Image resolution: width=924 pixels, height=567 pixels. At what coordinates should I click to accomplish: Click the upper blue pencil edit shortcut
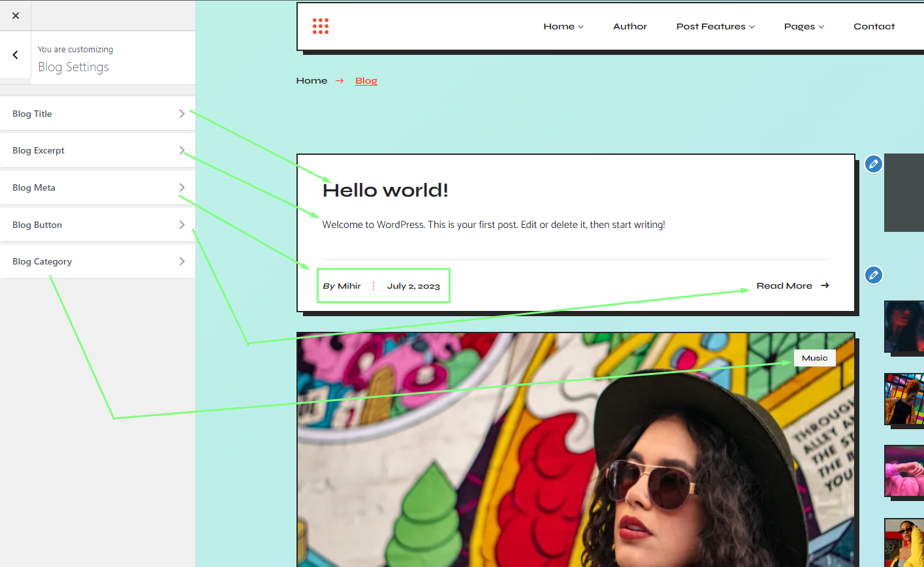[x=874, y=164]
